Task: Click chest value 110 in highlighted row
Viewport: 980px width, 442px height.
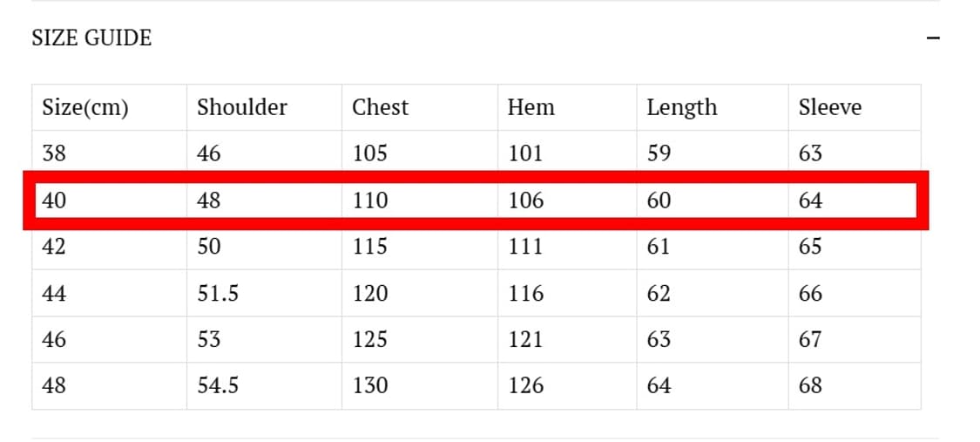Action: tap(370, 201)
